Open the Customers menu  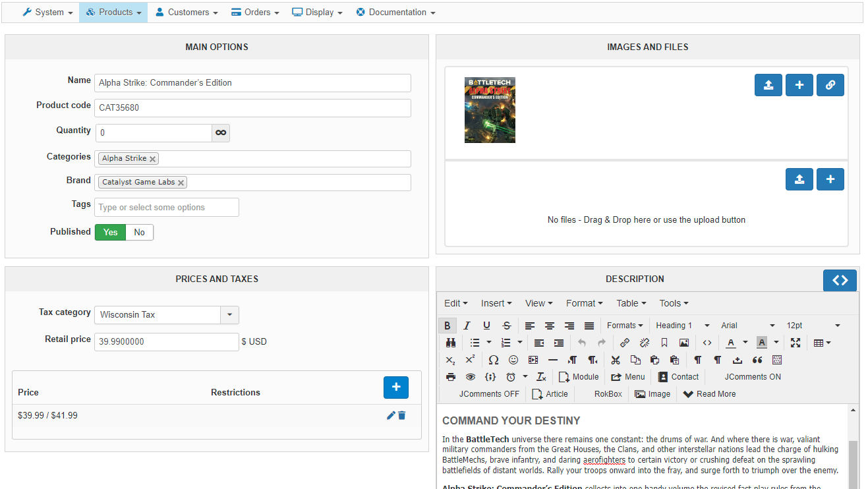click(x=187, y=13)
